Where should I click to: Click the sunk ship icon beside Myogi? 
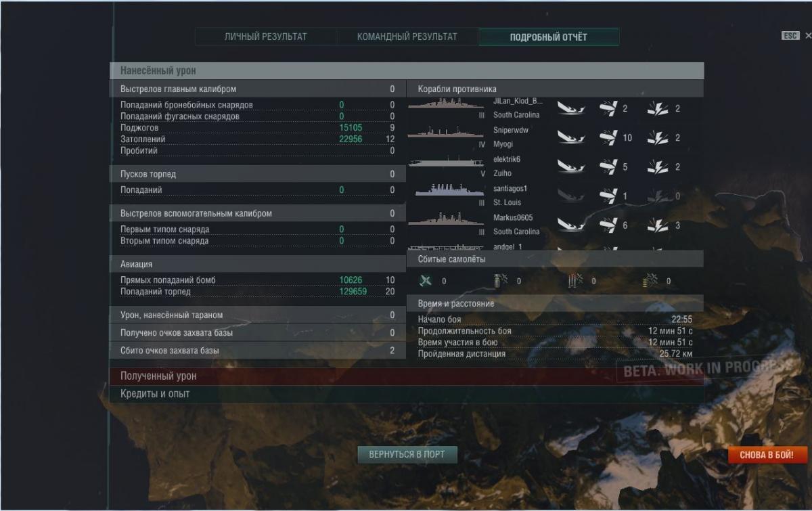click(x=572, y=137)
